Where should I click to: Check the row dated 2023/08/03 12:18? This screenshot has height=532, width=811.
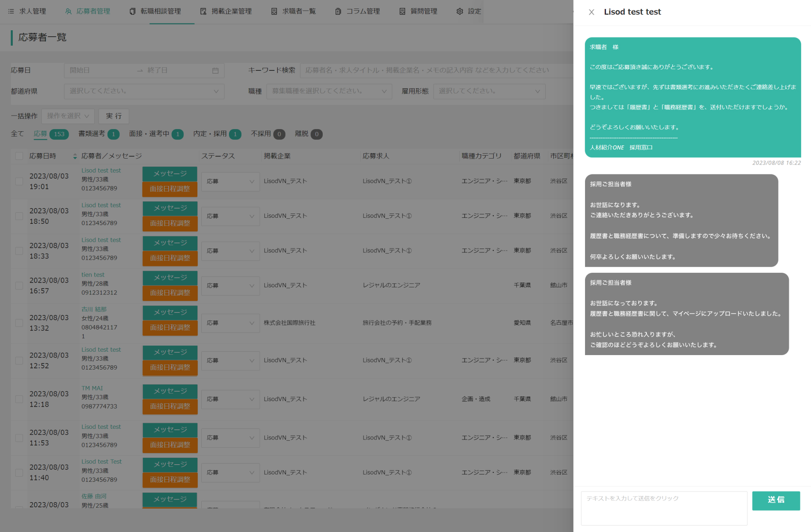(19, 399)
